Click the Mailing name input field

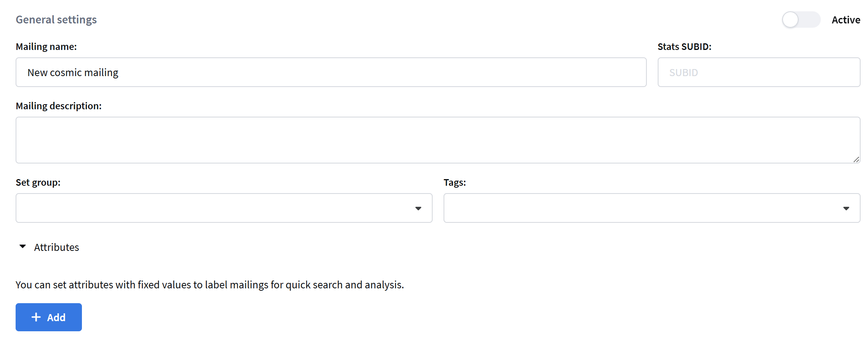(331, 72)
